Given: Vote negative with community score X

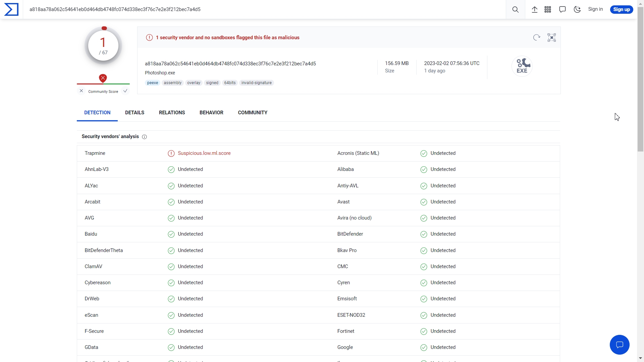Looking at the screenshot, I should pyautogui.click(x=81, y=91).
